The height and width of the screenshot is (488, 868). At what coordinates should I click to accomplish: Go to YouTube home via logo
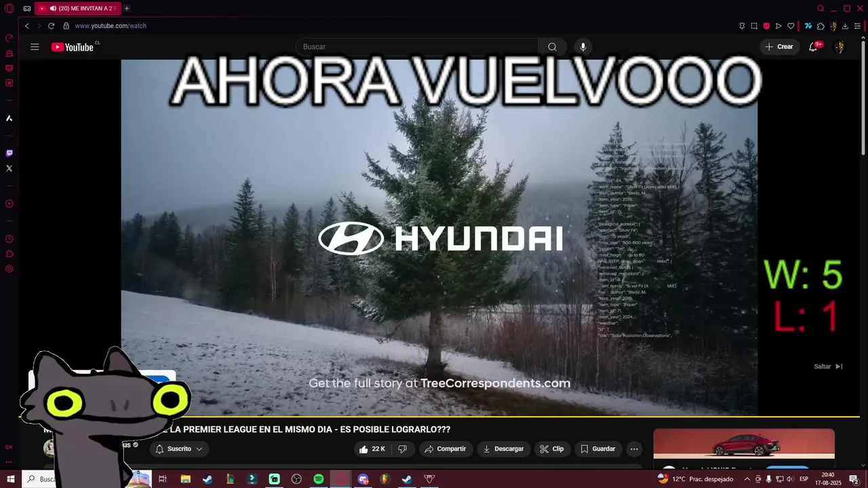(73, 47)
